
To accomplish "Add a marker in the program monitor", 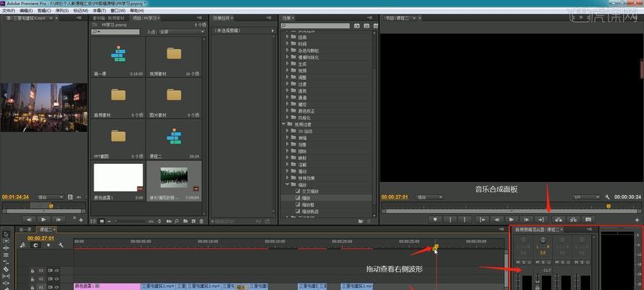I will point(435,219).
